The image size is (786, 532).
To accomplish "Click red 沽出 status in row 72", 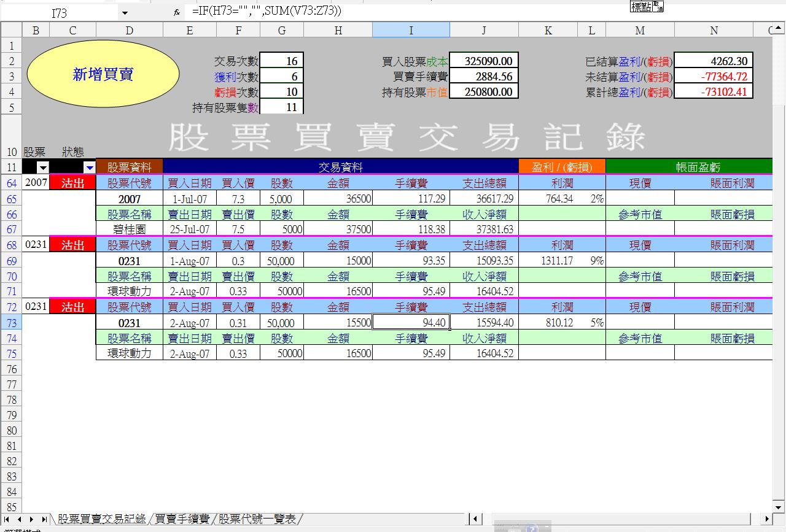I will (72, 307).
